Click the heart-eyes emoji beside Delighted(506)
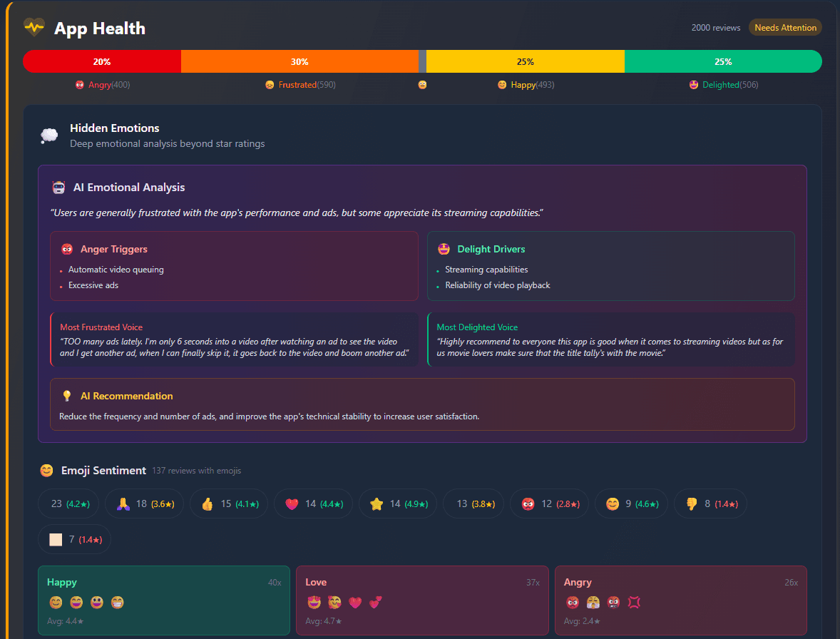This screenshot has height=639, width=840. tap(693, 84)
